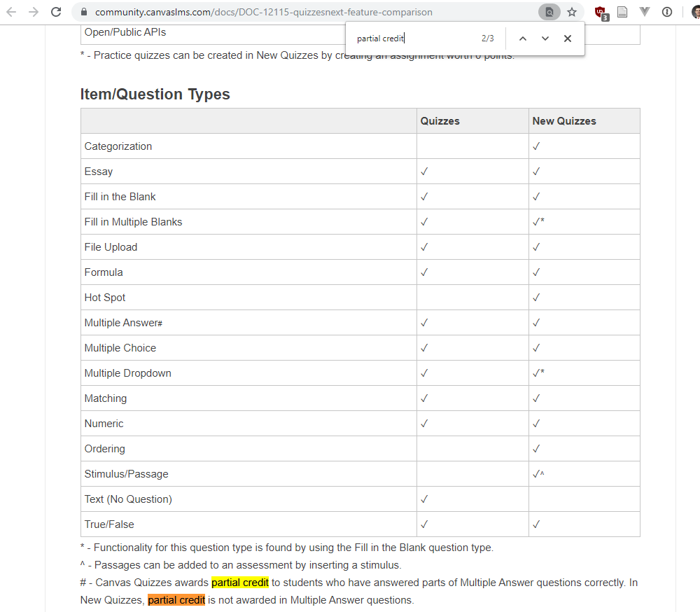Select the "Multiple Dropdown" row label
The width and height of the screenshot is (700, 612).
click(x=127, y=373)
